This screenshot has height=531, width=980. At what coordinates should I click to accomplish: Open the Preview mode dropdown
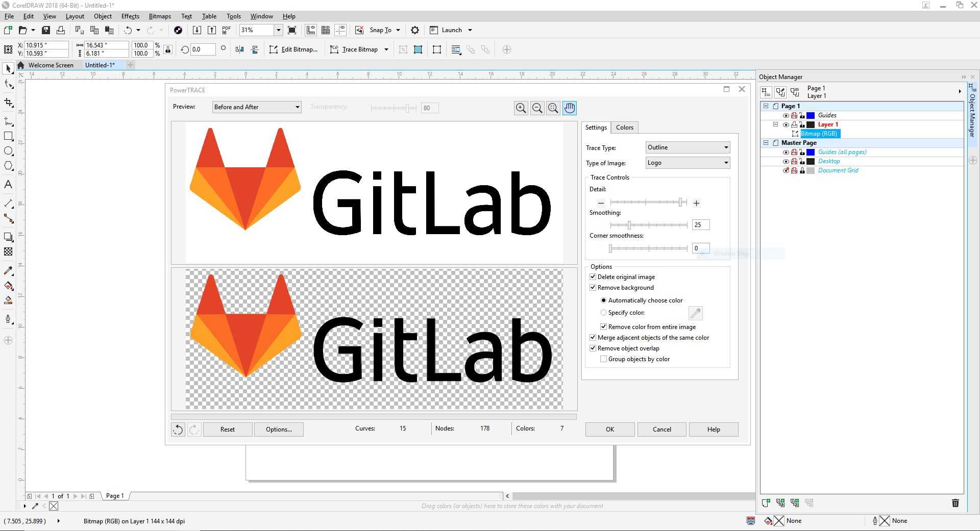(257, 107)
